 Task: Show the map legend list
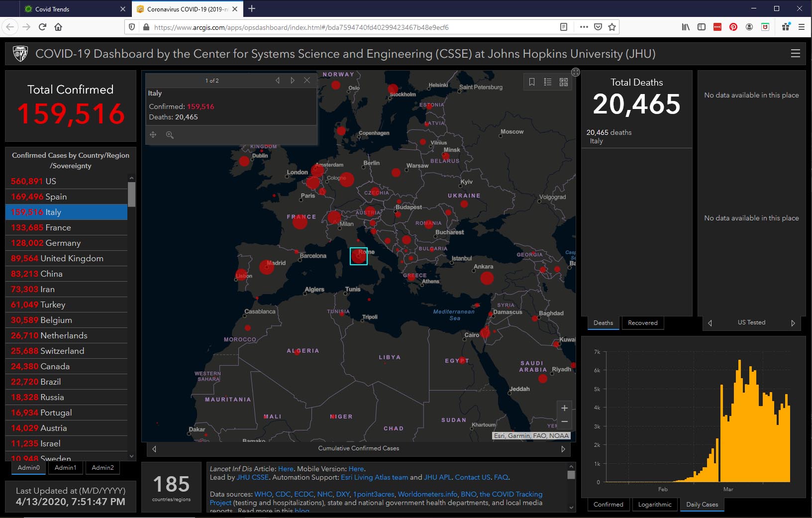(x=548, y=82)
